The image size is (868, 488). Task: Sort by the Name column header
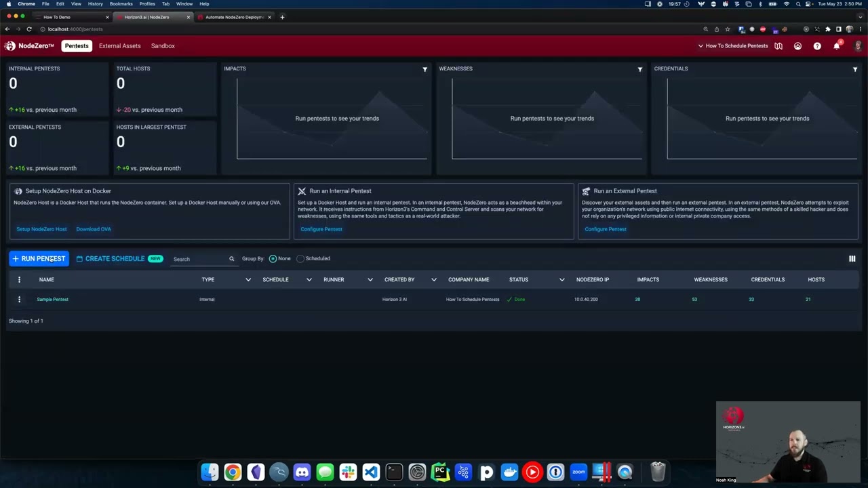[x=46, y=279]
